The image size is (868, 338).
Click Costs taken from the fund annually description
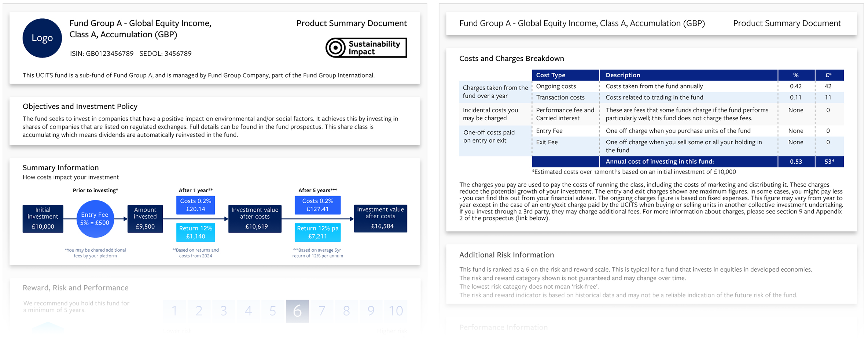coord(654,86)
